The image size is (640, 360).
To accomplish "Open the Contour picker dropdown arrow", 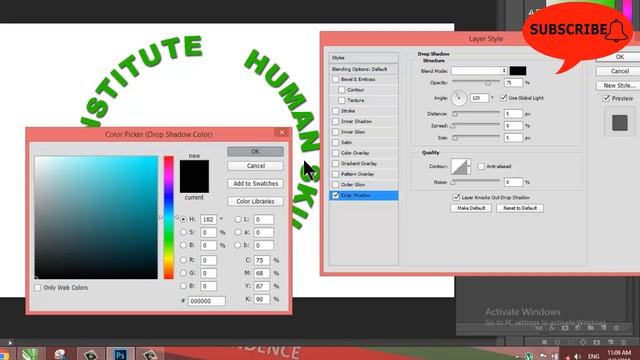I will [469, 166].
